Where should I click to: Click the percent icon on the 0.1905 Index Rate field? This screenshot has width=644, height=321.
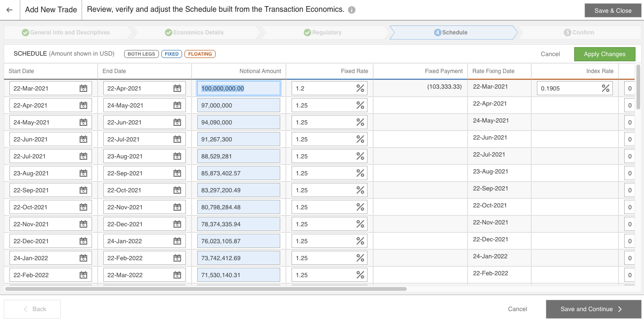tap(605, 88)
